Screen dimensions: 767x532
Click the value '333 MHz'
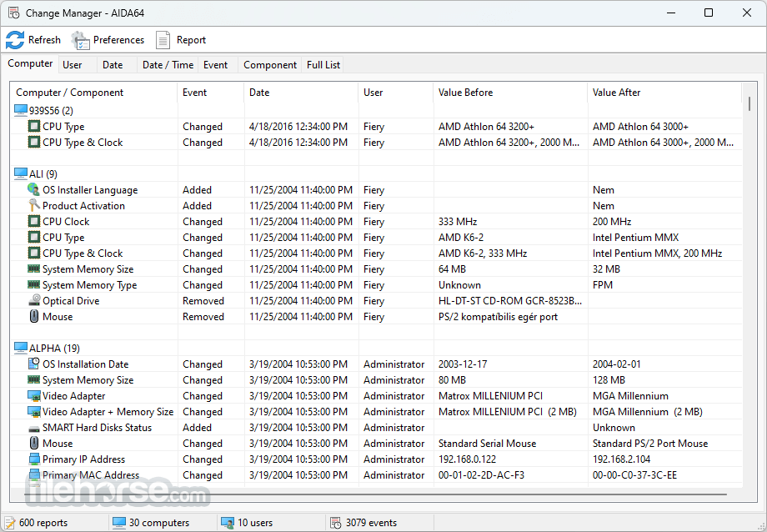pyautogui.click(x=458, y=222)
